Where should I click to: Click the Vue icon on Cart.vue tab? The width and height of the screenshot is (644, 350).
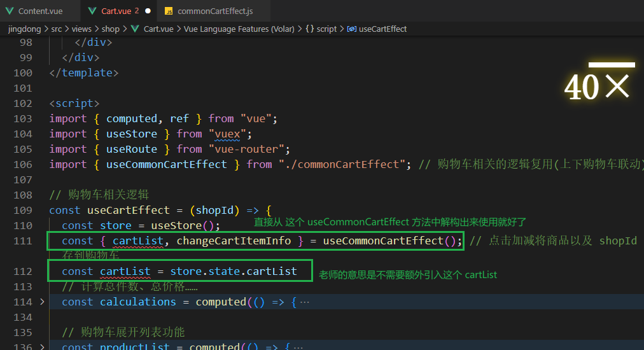(x=93, y=11)
